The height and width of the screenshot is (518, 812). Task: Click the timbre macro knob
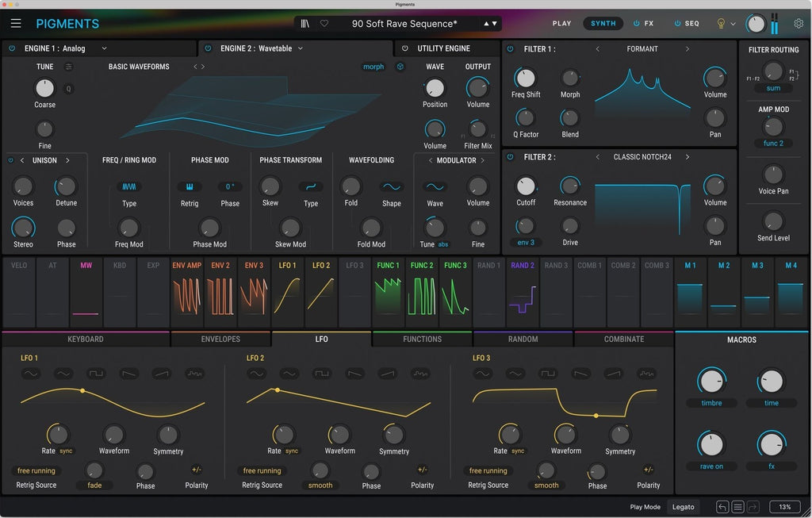(x=711, y=382)
